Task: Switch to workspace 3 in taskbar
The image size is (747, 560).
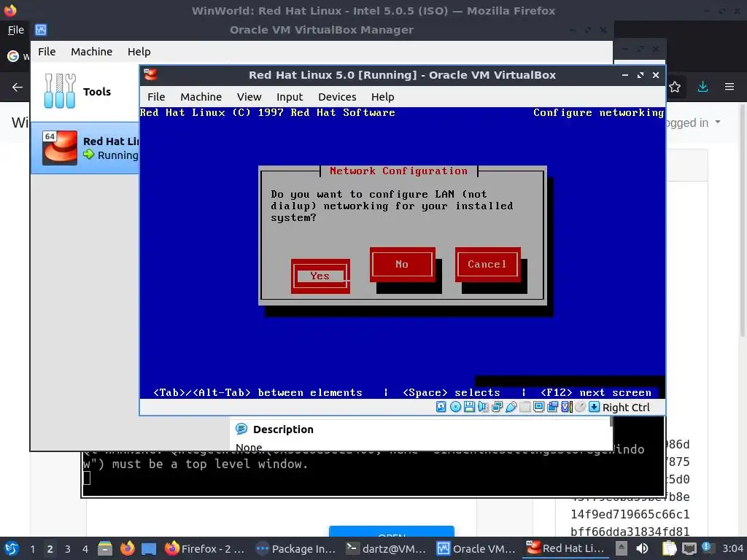Action: (x=68, y=549)
